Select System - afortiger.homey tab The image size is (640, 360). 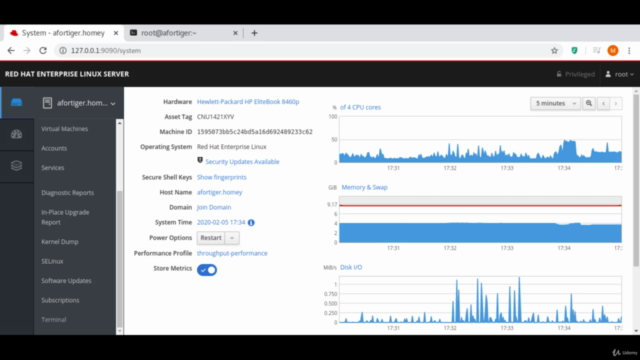click(63, 33)
